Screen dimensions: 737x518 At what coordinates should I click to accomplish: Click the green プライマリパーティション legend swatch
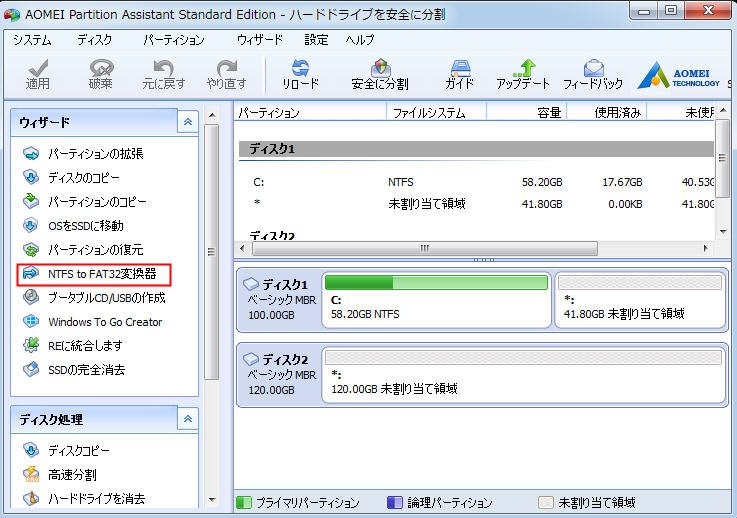point(243,502)
